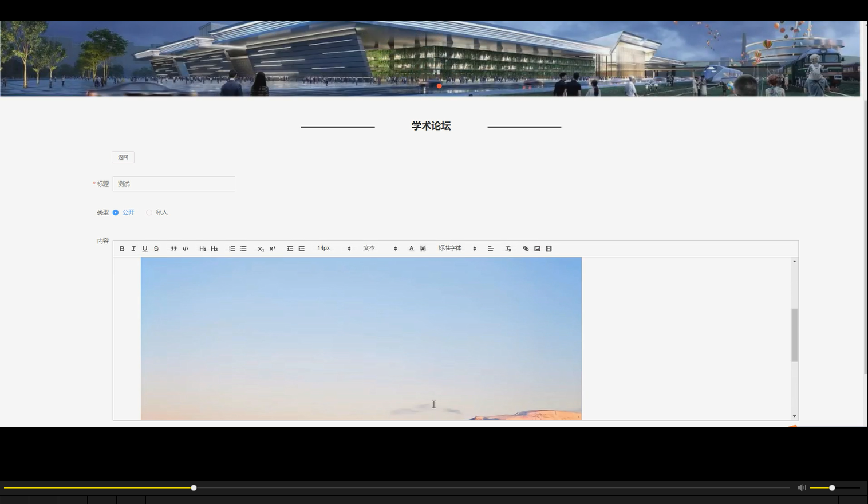Select the 公开 (public) radio option

[x=116, y=212]
